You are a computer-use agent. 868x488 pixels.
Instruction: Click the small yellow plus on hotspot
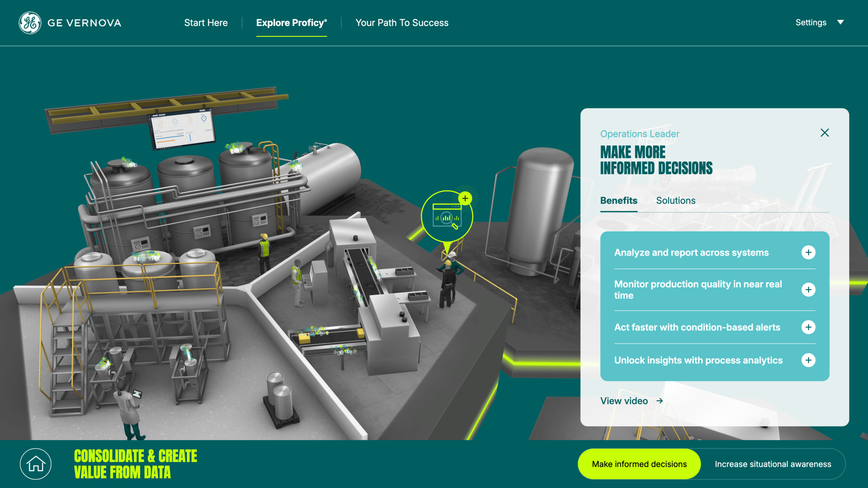[x=465, y=198]
